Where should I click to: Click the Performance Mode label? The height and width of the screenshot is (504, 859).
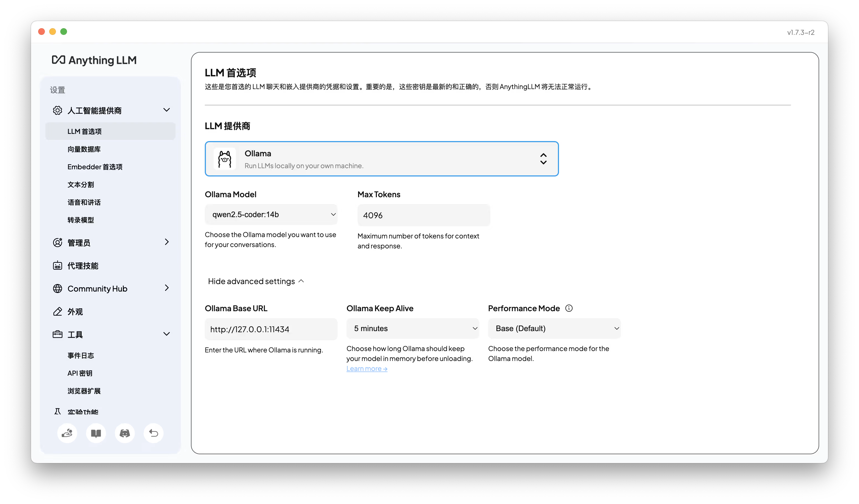tap(524, 308)
